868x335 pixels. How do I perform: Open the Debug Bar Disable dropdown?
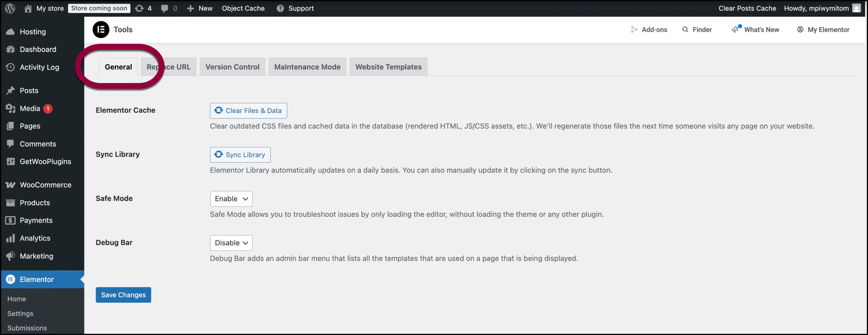pyautogui.click(x=231, y=243)
